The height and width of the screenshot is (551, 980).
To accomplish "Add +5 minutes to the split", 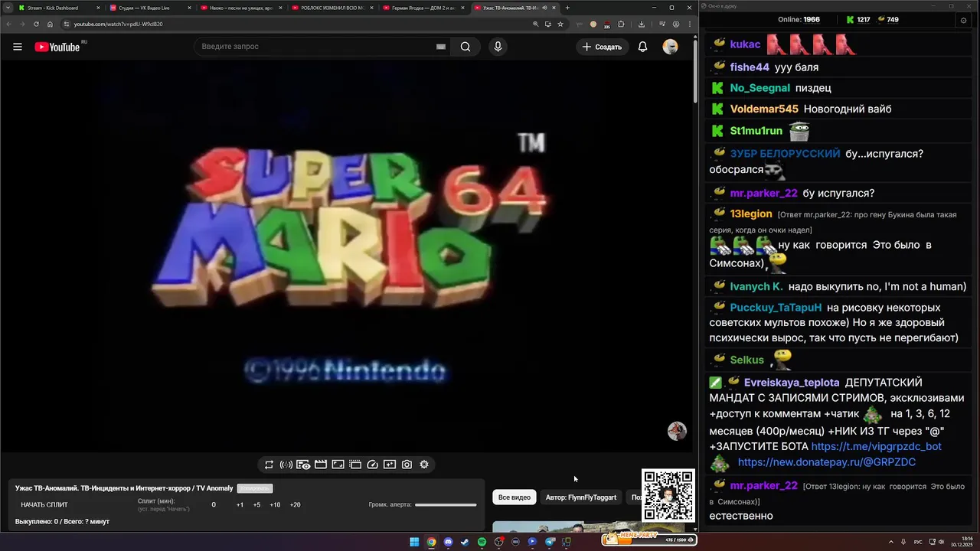I will (256, 505).
